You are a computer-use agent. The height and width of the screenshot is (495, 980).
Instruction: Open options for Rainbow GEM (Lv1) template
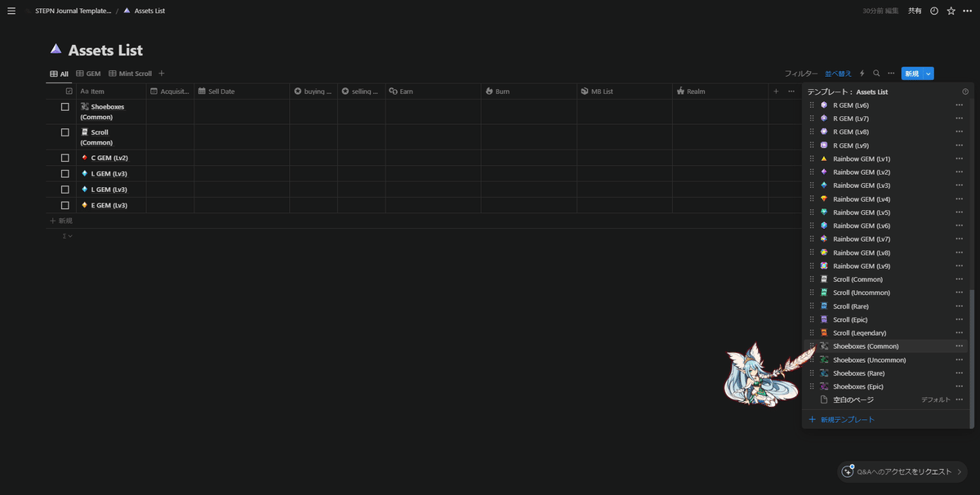click(960, 158)
